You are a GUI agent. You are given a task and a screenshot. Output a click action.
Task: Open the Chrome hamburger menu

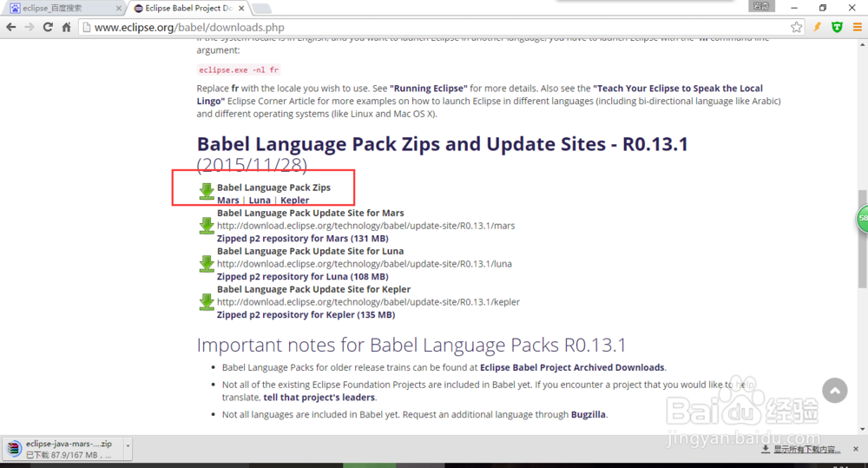pos(857,27)
